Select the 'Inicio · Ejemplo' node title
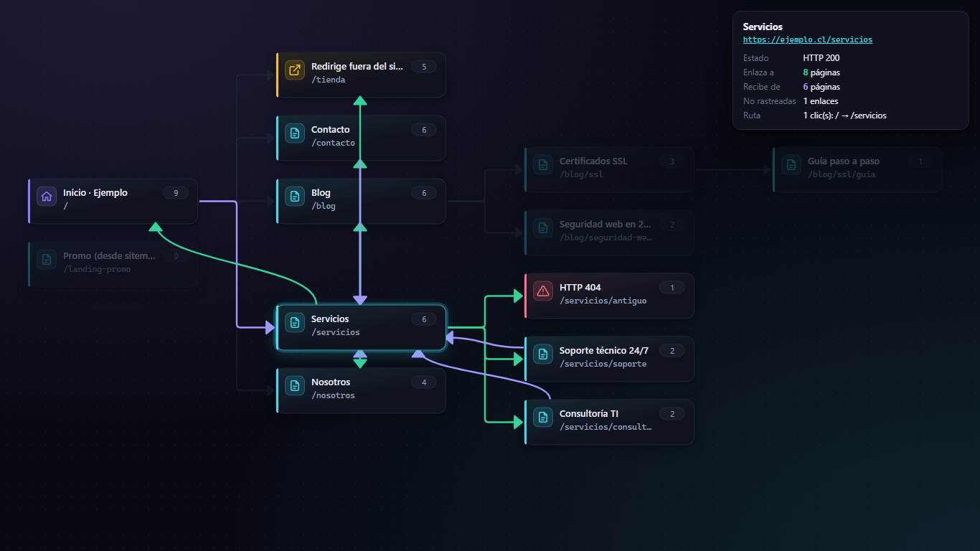 95,193
